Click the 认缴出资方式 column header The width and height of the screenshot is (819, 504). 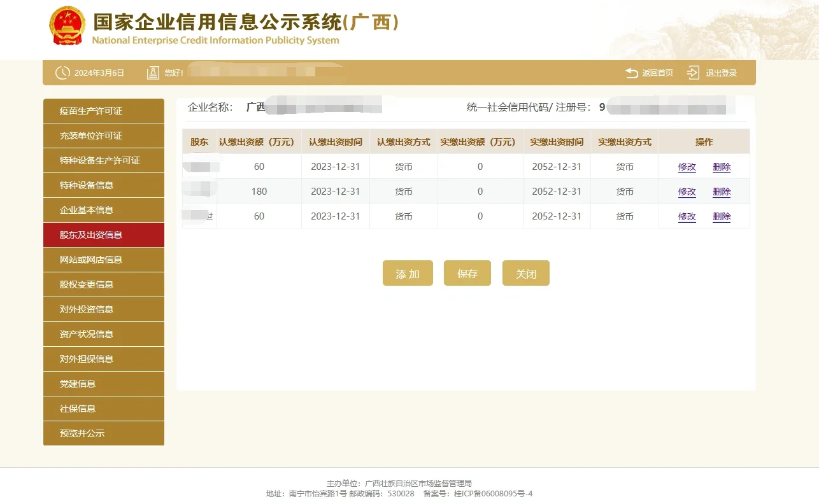point(404,142)
